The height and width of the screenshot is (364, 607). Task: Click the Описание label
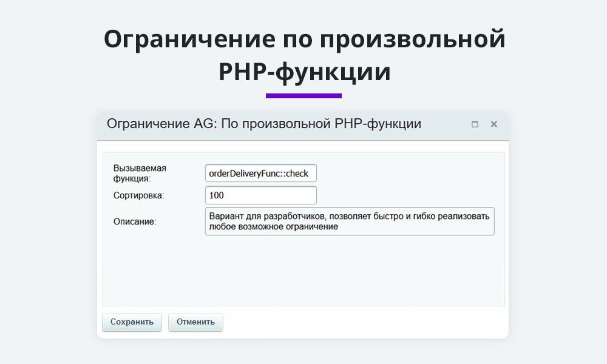tap(135, 221)
